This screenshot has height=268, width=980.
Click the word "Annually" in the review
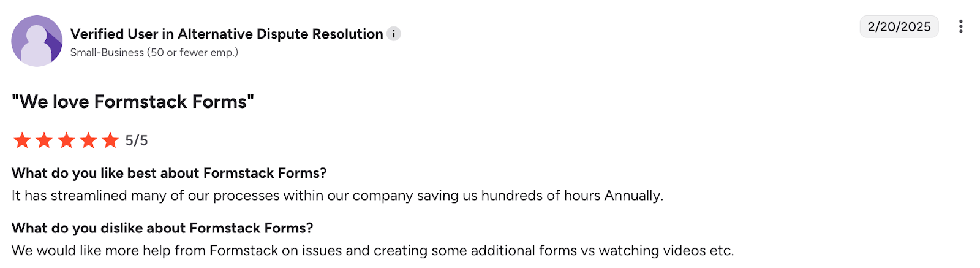coord(633,196)
